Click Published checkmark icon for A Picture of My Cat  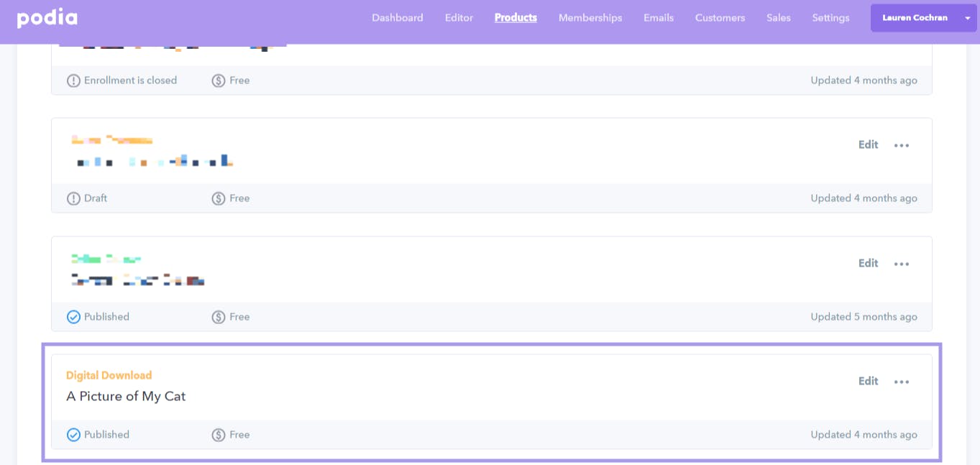[x=73, y=435]
